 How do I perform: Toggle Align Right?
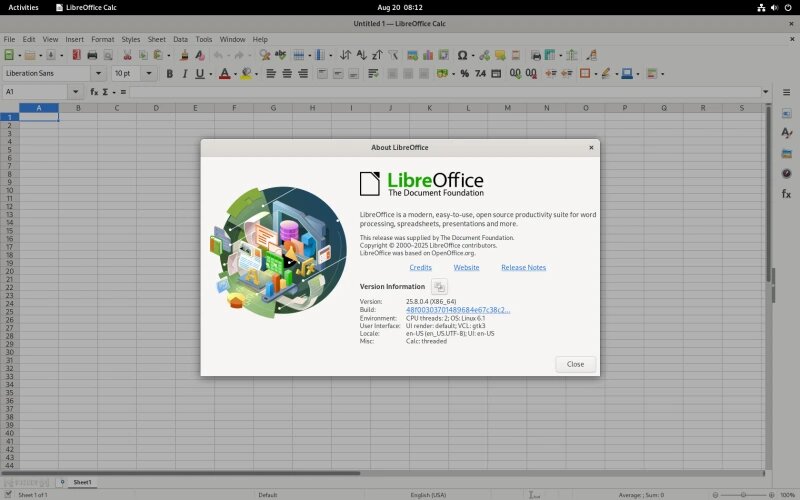click(303, 73)
